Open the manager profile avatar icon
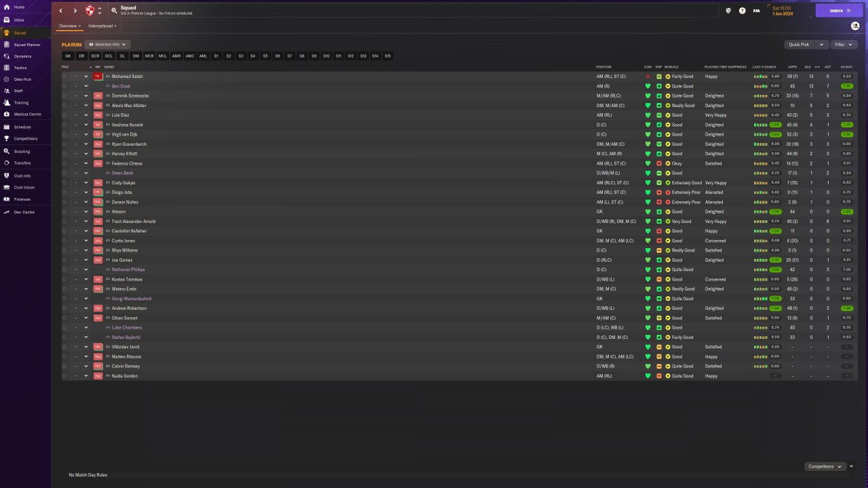 click(855, 26)
